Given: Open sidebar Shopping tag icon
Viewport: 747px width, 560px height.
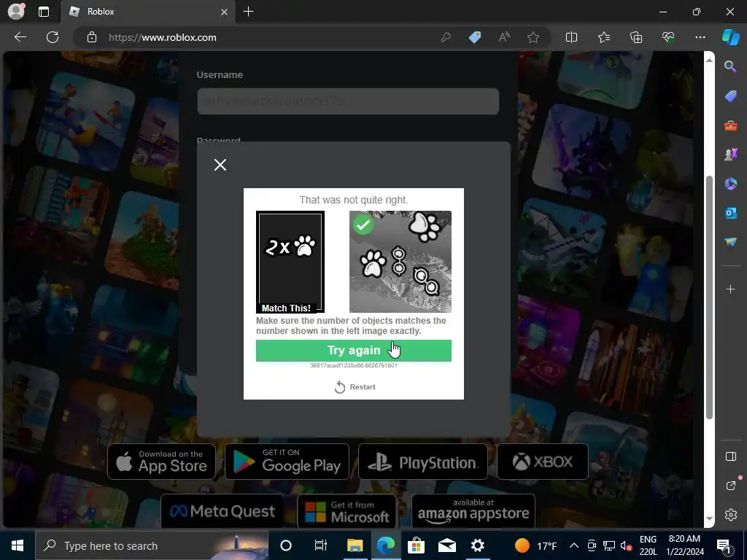Looking at the screenshot, I should click(x=730, y=96).
